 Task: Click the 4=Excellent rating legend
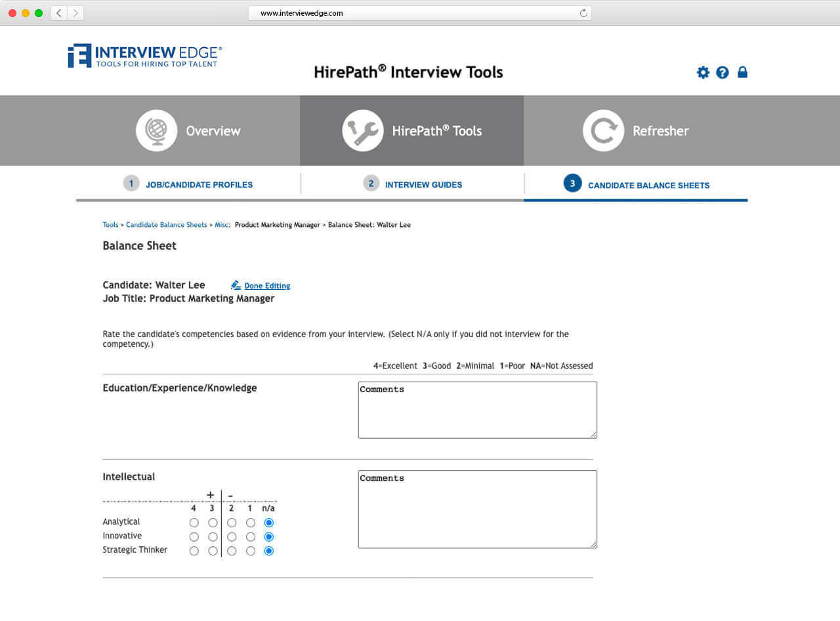[395, 366]
